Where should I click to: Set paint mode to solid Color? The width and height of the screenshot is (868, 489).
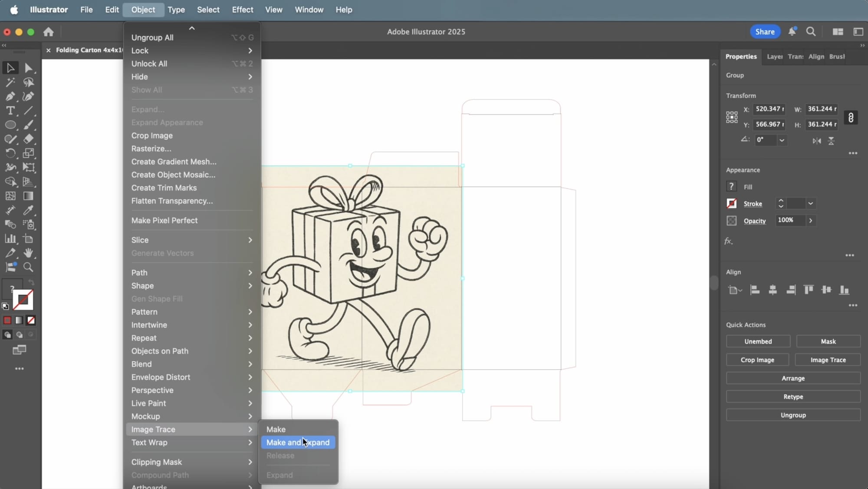[x=7, y=320]
